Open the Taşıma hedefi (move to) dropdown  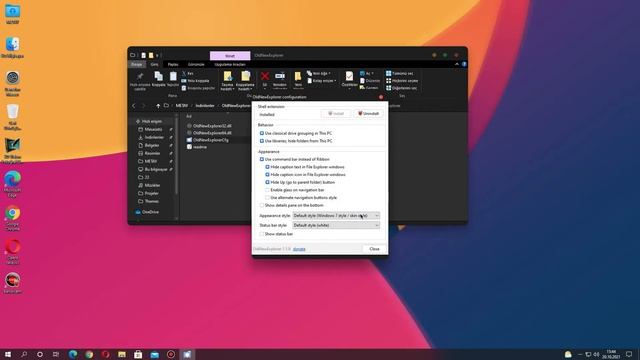click(227, 80)
